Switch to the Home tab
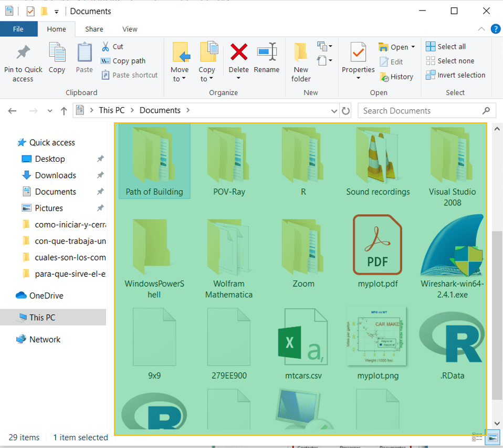 57,29
